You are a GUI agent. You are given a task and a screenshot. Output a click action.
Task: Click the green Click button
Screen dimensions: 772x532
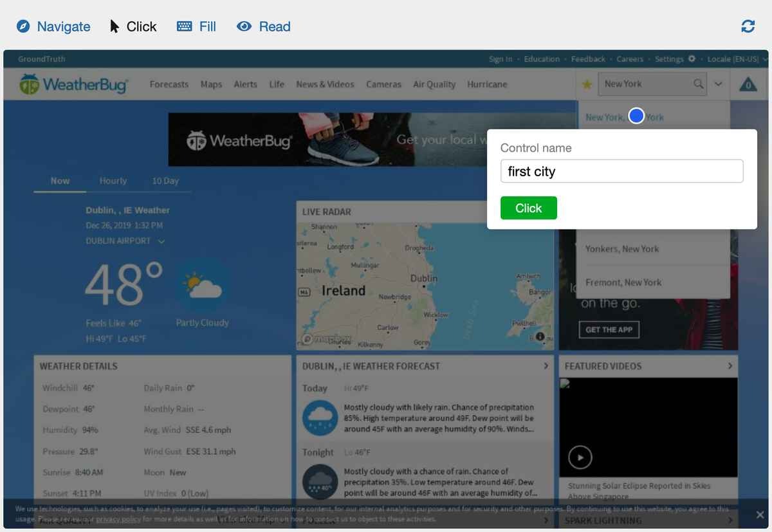pyautogui.click(x=529, y=208)
